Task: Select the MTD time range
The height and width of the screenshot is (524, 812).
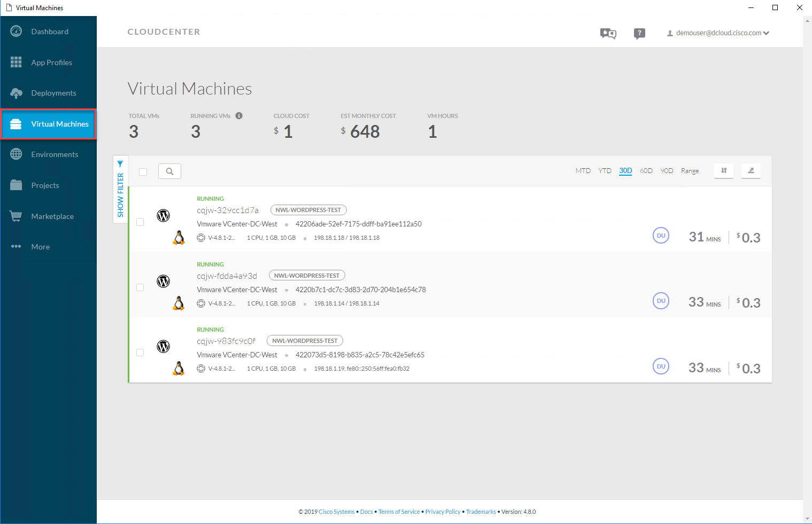Action: (583, 171)
